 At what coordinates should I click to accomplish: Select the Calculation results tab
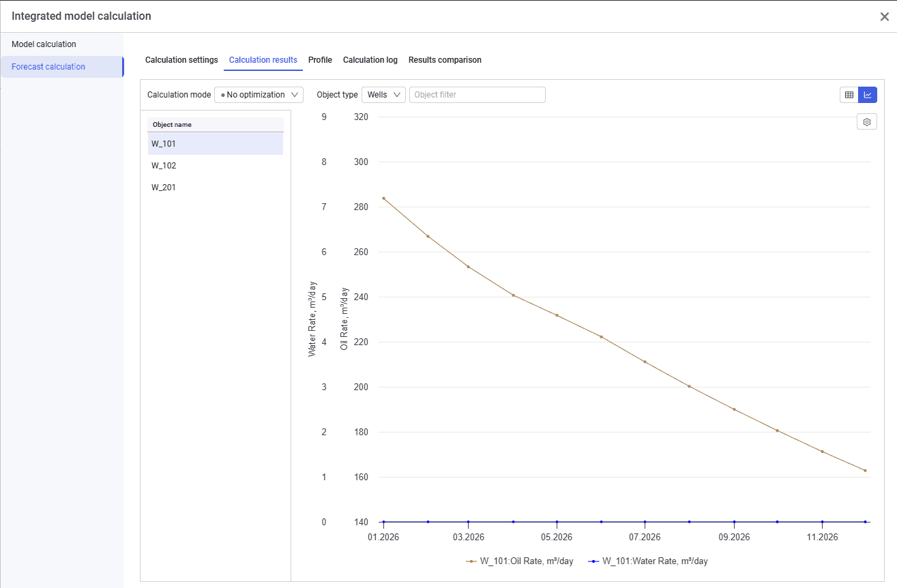coord(263,60)
